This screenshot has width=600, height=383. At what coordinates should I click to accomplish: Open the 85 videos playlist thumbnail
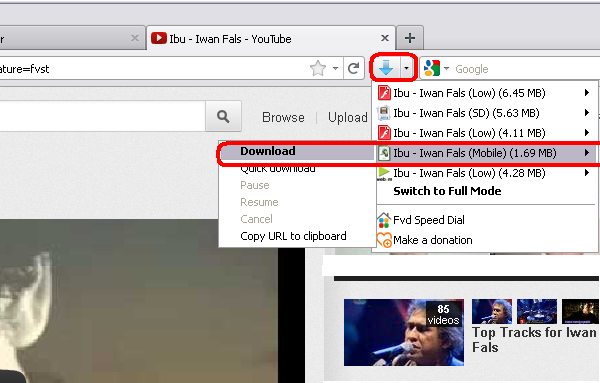pos(404,332)
